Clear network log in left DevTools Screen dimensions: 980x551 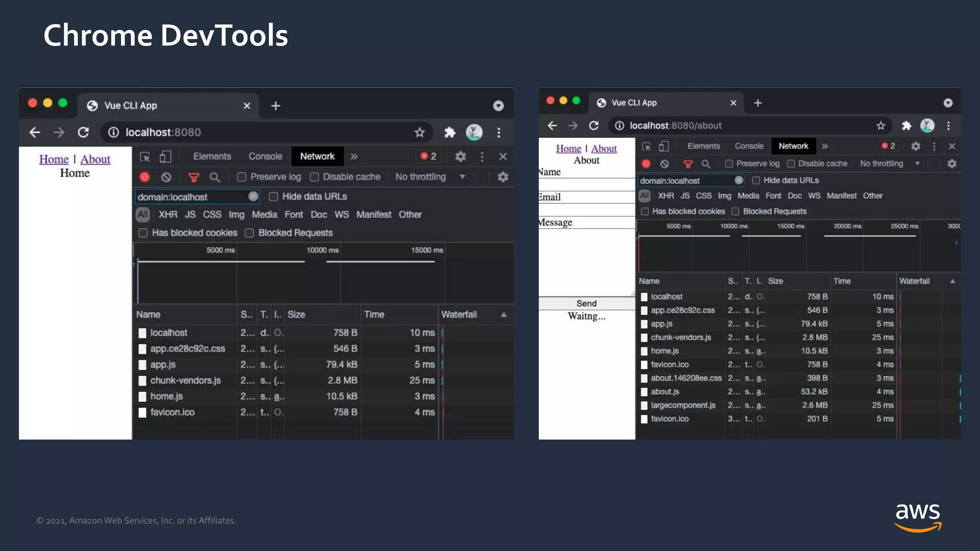pyautogui.click(x=166, y=177)
